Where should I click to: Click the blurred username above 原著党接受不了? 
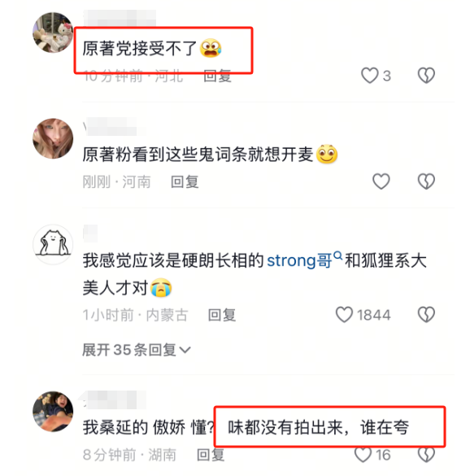pos(120,17)
